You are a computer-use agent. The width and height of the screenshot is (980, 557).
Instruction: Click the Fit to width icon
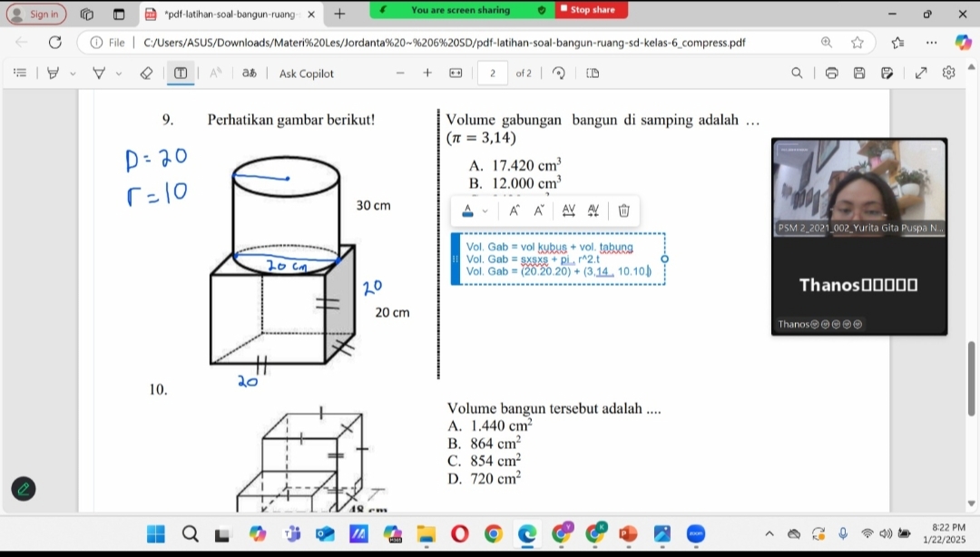coord(456,73)
